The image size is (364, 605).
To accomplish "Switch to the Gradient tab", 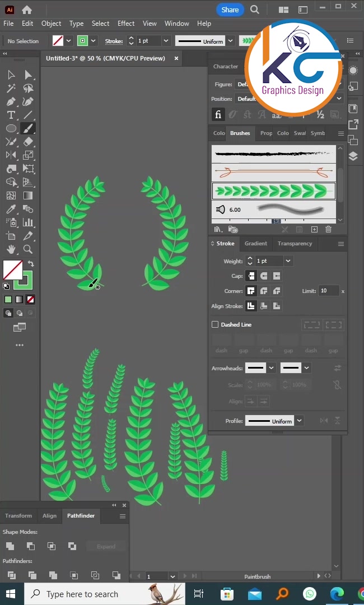I will [x=256, y=244].
